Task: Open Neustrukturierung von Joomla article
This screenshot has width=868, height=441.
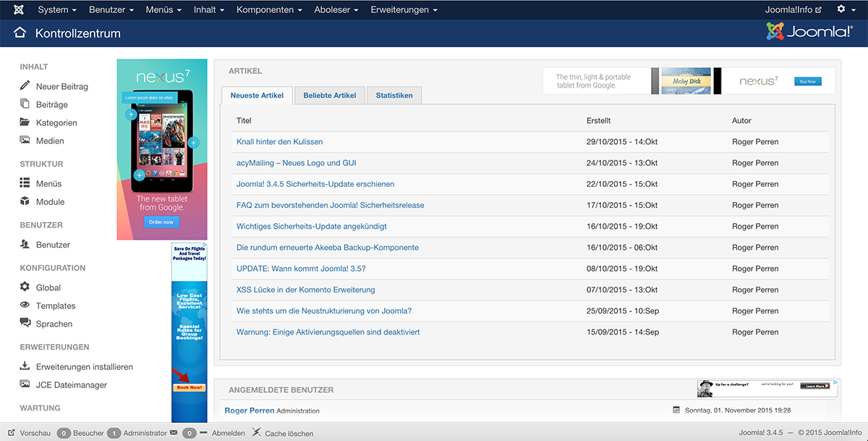Action: (324, 311)
